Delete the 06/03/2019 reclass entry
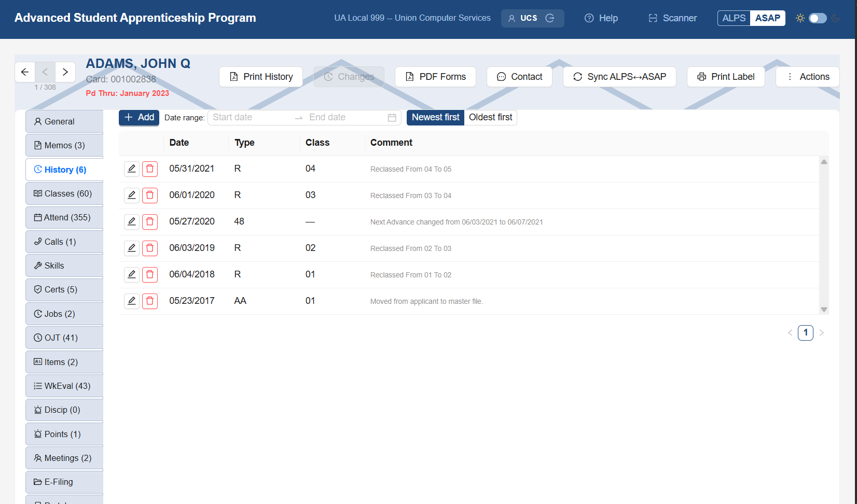This screenshot has height=504, width=857. (150, 248)
